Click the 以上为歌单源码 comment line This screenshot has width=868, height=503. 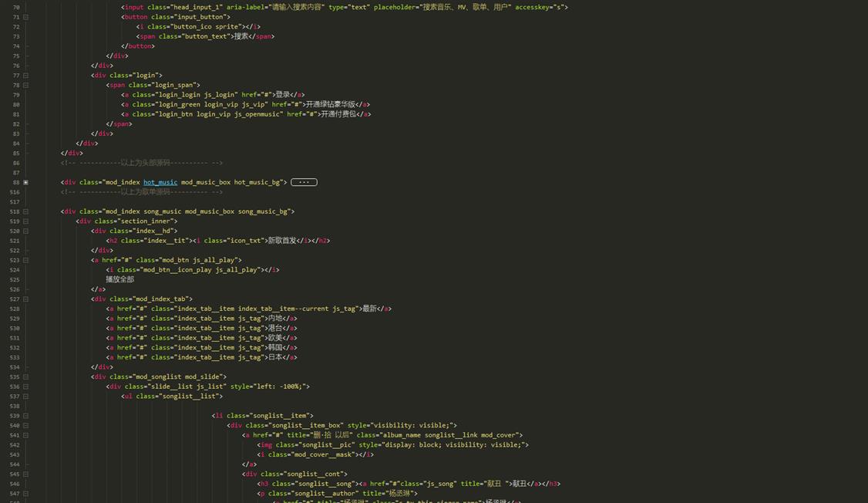point(142,192)
